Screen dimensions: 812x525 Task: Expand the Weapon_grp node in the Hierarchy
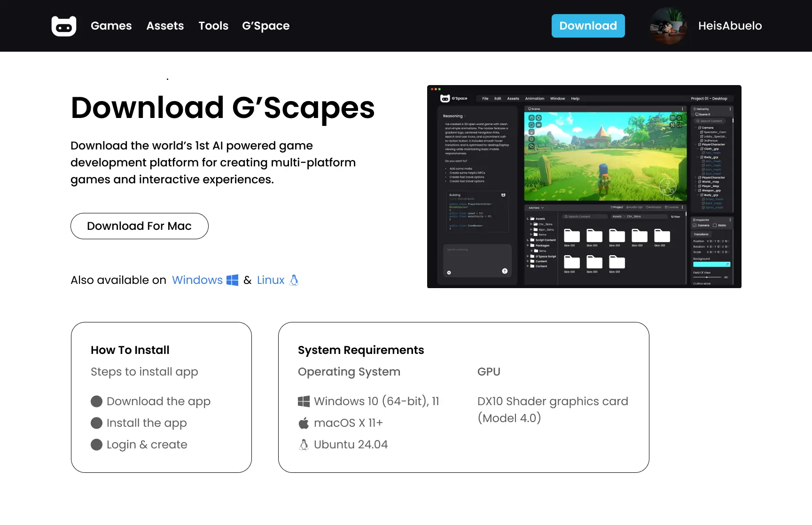pos(695,190)
